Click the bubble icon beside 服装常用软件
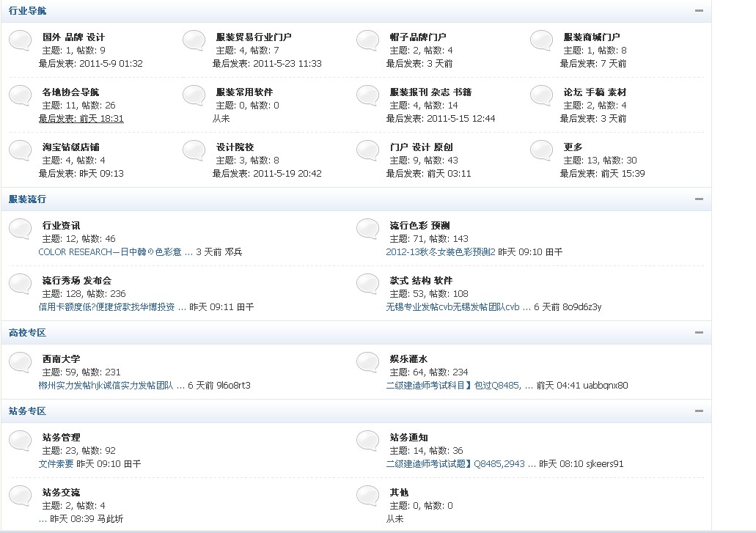756x533 pixels. pos(194,95)
